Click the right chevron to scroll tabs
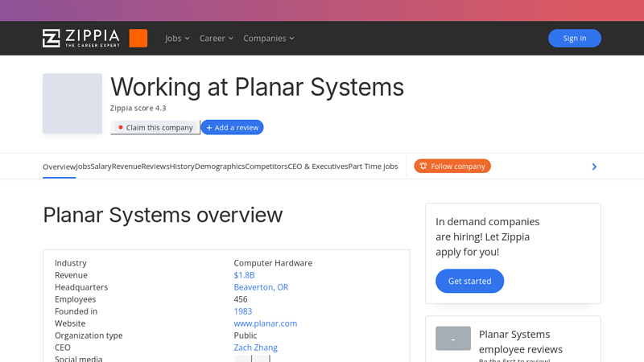The height and width of the screenshot is (362, 644). click(x=594, y=167)
